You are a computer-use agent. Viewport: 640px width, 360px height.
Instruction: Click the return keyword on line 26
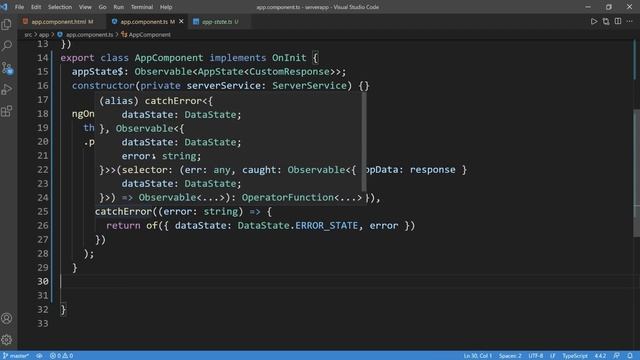click(x=123, y=225)
